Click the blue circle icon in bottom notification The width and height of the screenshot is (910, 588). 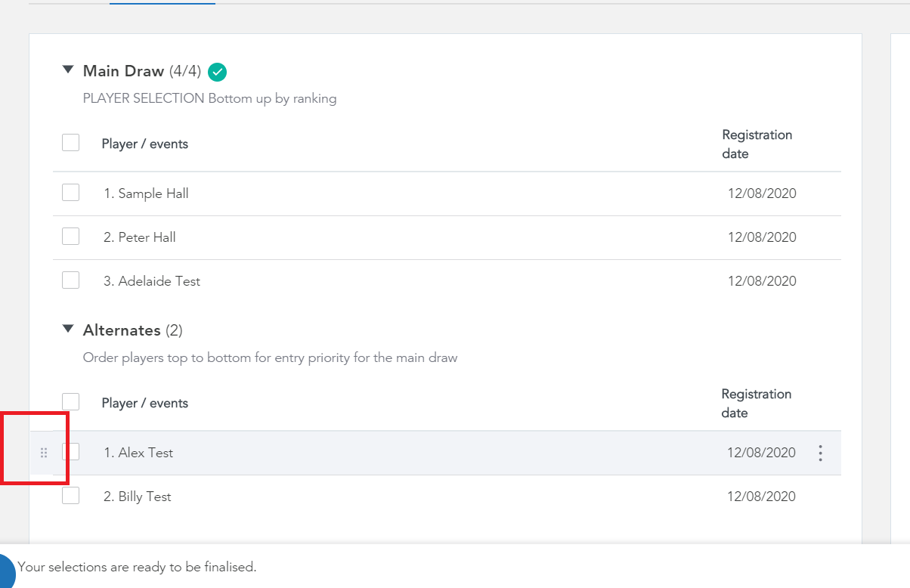6,570
